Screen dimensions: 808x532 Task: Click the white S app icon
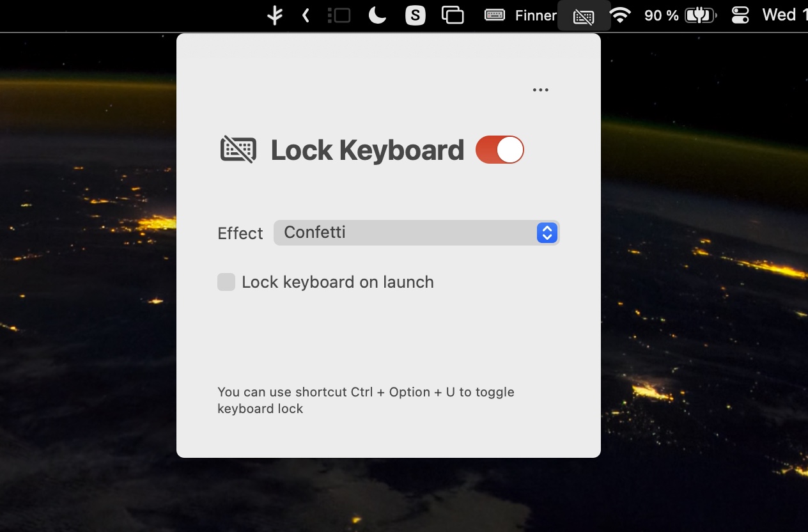(416, 15)
